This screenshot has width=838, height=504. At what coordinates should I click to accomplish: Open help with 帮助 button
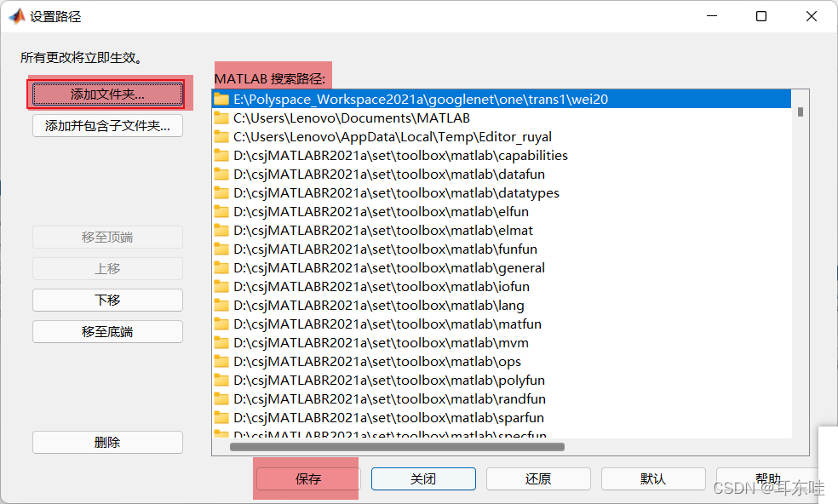pyautogui.click(x=768, y=478)
